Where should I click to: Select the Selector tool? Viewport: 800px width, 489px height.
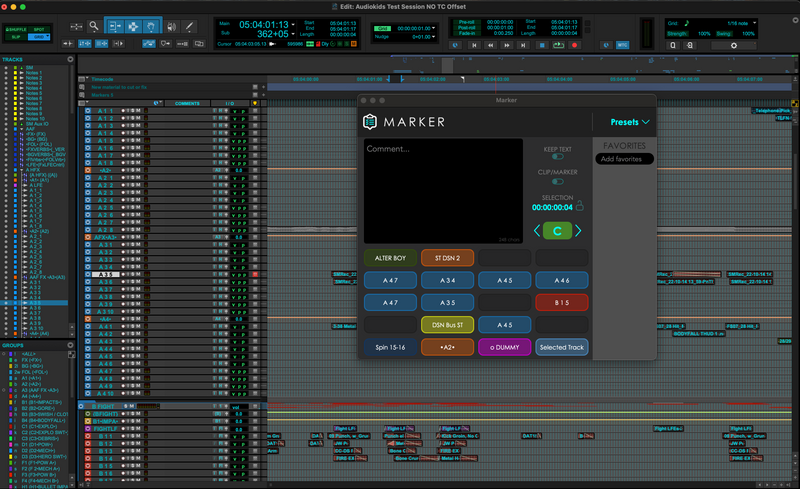click(x=133, y=26)
